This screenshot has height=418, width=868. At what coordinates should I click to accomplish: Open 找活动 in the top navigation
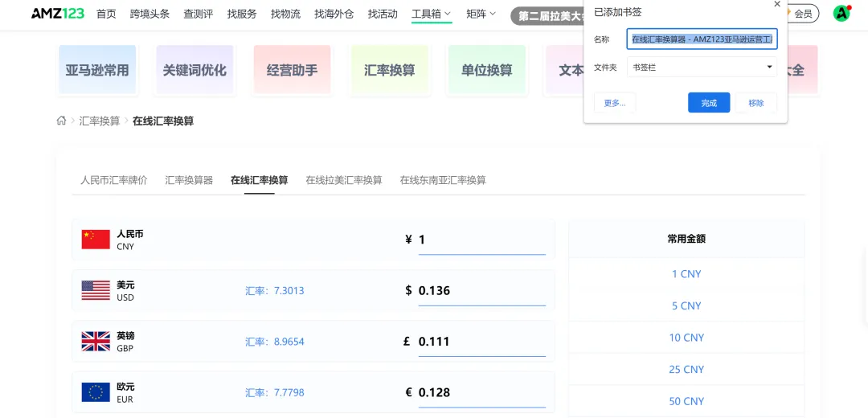(x=383, y=14)
